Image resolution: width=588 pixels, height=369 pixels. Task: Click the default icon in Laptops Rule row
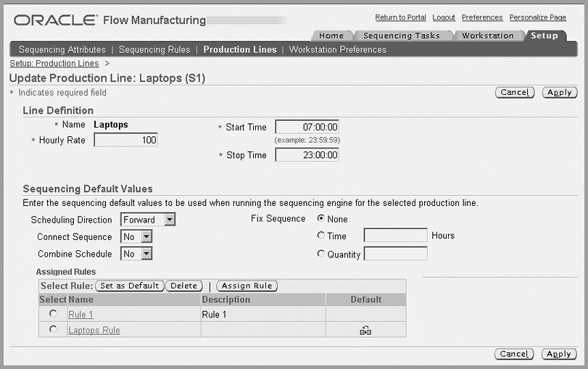365,331
